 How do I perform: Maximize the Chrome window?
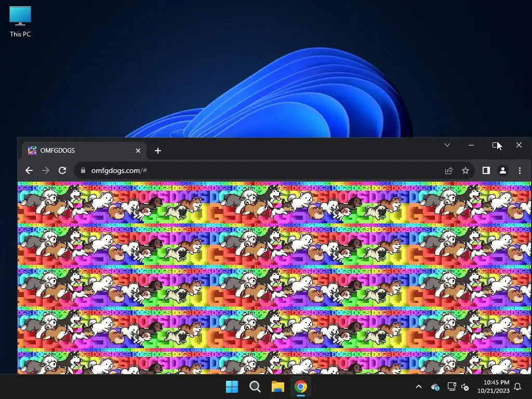(x=495, y=145)
